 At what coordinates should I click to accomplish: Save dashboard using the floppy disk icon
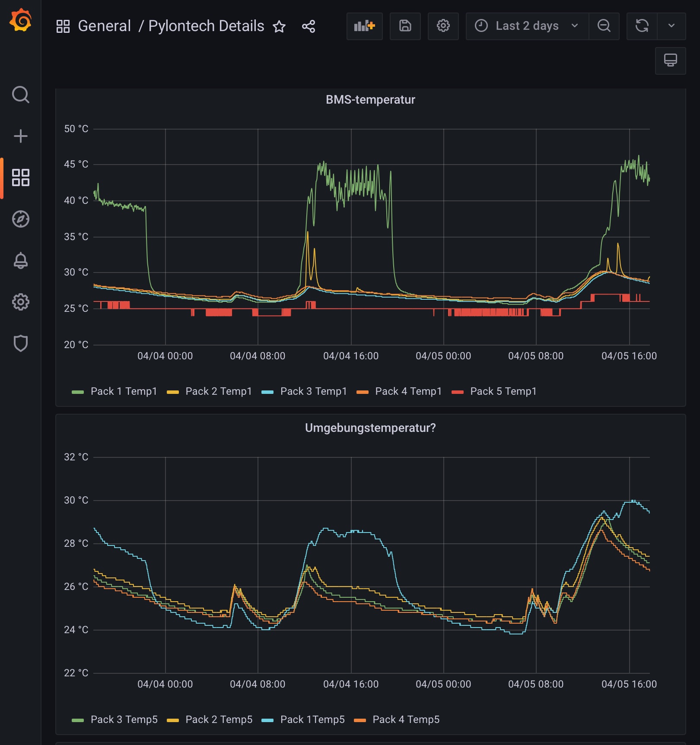405,26
